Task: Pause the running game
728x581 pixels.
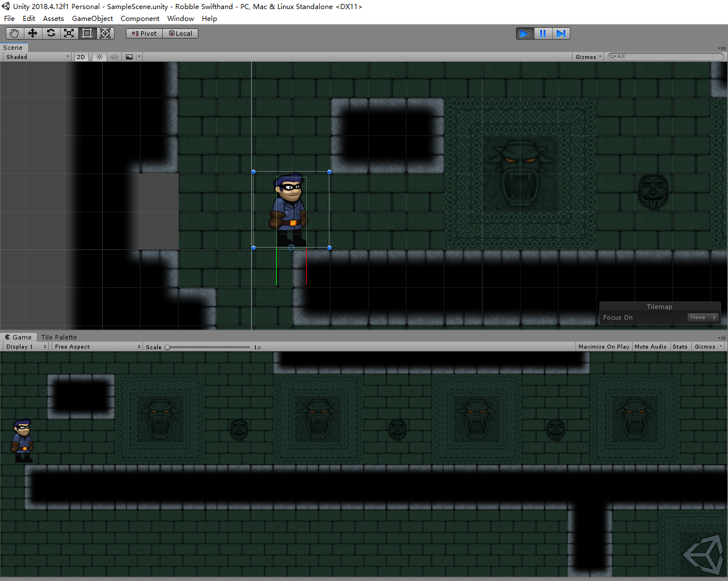Action: pyautogui.click(x=543, y=33)
